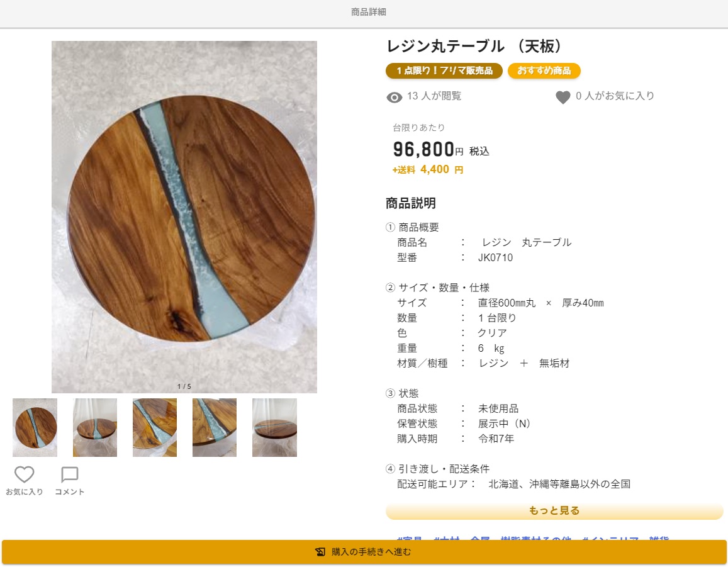This screenshot has width=728, height=567.
Task: Select the first thumbnail of top view
Action: point(35,427)
